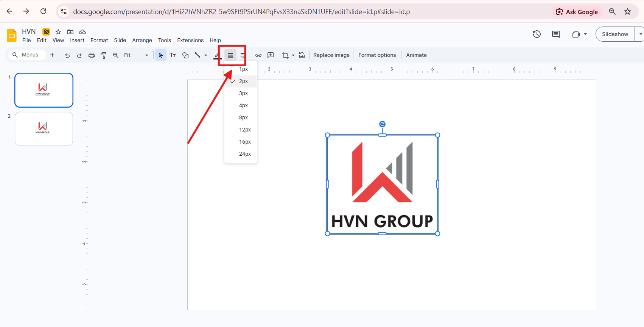The width and height of the screenshot is (644, 327).
Task: Open version history clock icon
Action: pyautogui.click(x=537, y=34)
